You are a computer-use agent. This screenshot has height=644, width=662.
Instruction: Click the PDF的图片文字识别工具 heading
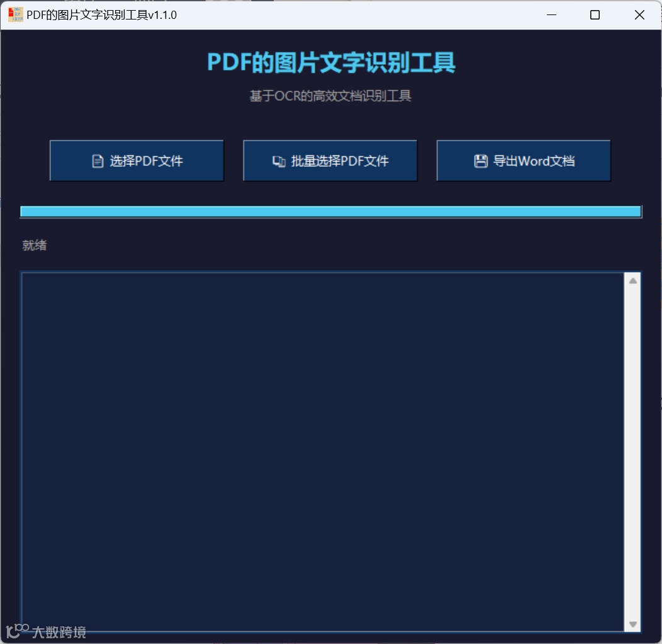[x=330, y=63]
